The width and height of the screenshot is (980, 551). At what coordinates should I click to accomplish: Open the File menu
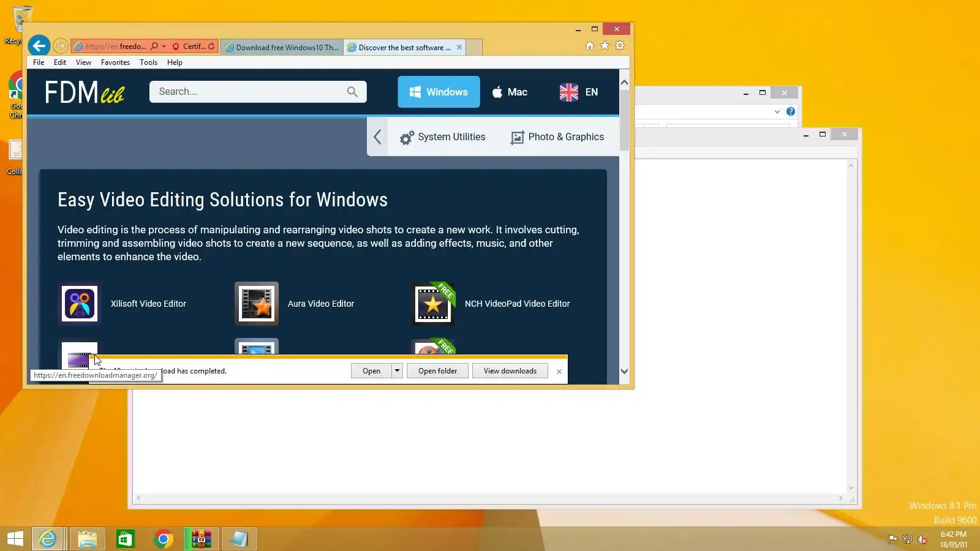[39, 62]
